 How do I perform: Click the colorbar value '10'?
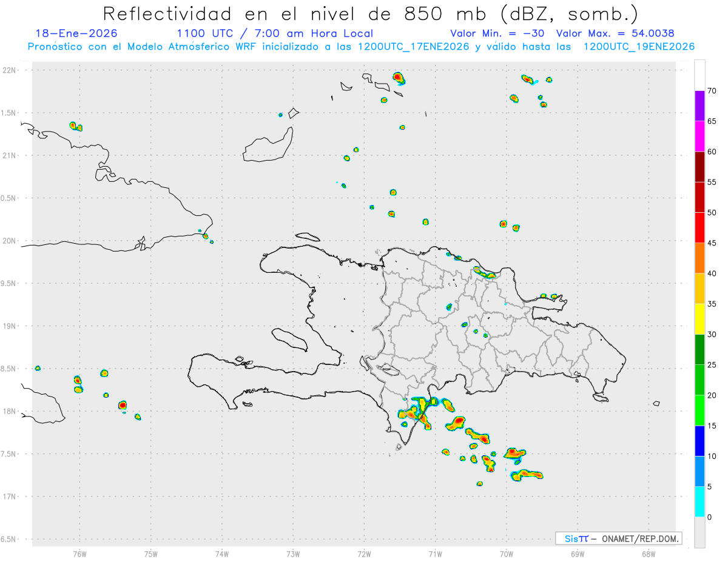[712, 457]
